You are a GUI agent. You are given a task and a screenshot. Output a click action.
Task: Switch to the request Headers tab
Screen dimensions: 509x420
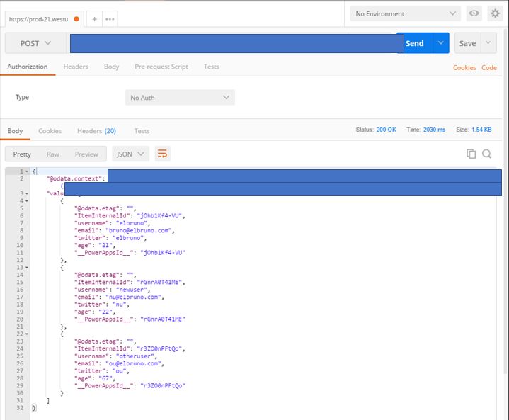76,67
